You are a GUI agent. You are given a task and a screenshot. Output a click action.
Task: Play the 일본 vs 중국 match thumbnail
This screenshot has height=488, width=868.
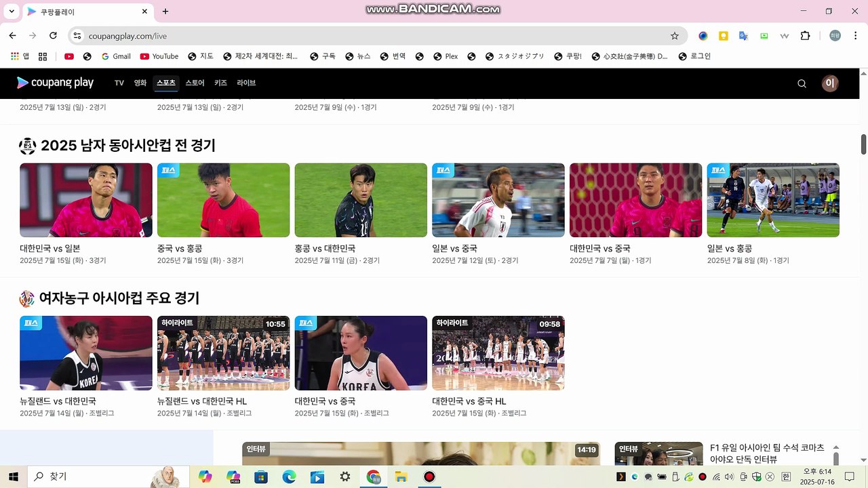tap(498, 200)
